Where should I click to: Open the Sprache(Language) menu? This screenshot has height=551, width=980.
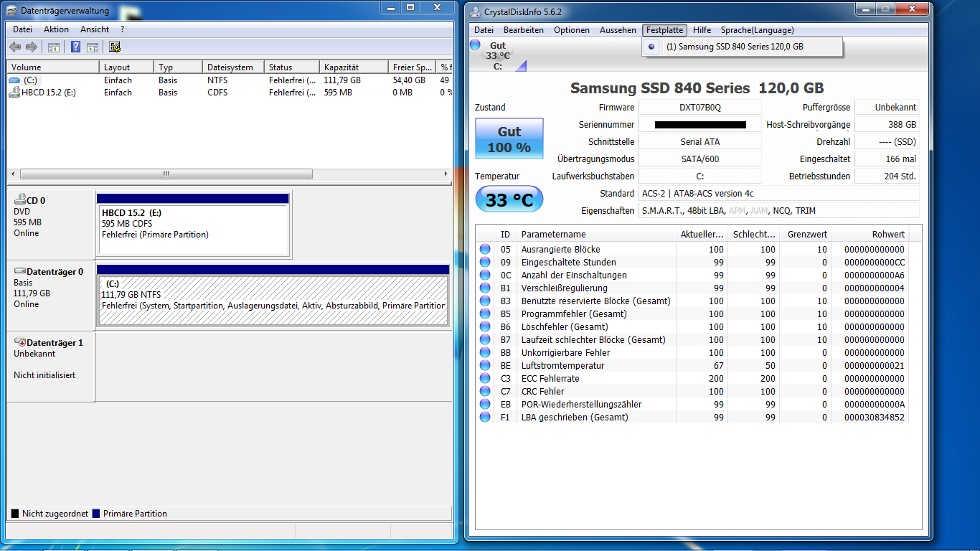[x=758, y=30]
